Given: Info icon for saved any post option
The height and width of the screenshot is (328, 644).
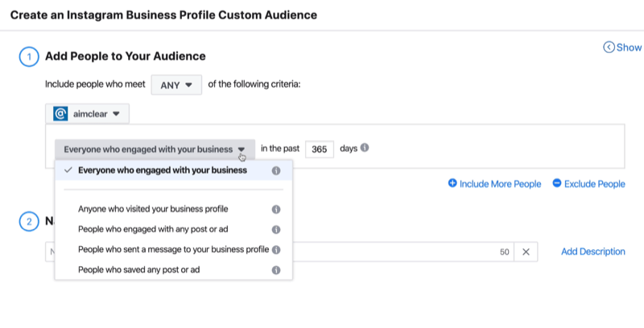Looking at the screenshot, I should click(276, 270).
